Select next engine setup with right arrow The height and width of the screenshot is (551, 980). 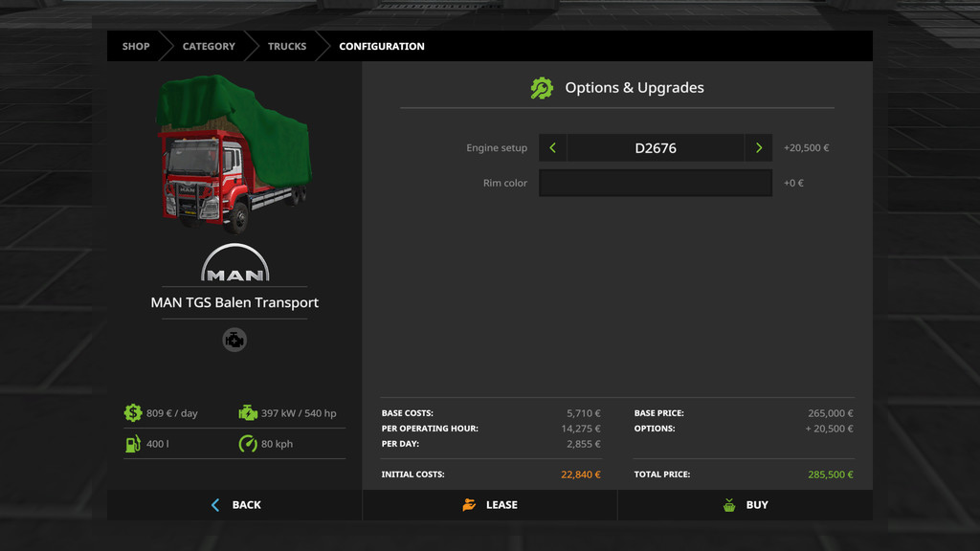[759, 148]
